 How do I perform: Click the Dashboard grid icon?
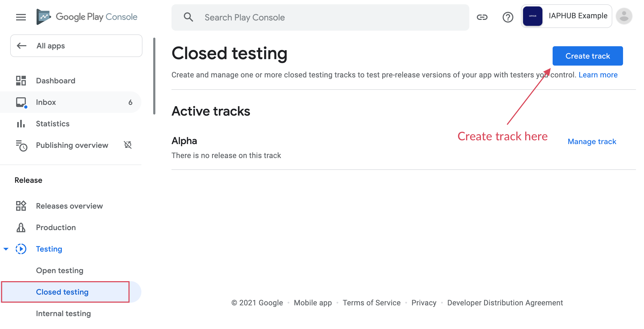click(x=21, y=81)
